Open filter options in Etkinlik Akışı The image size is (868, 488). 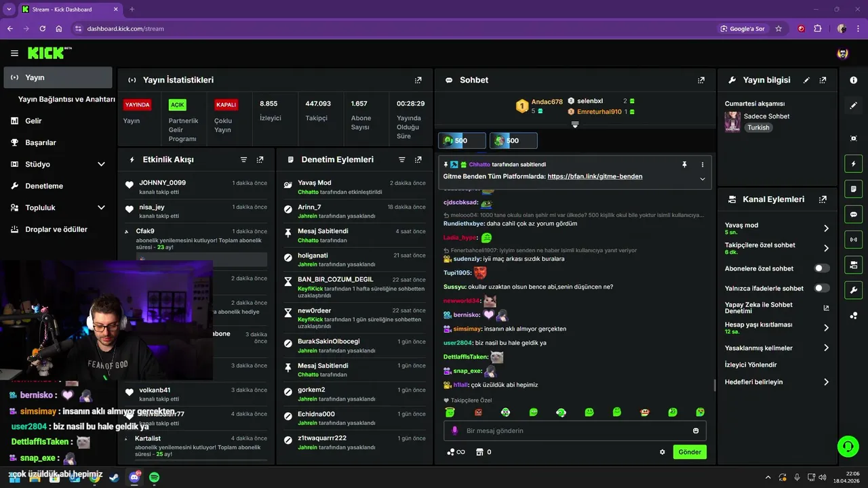[x=243, y=160]
